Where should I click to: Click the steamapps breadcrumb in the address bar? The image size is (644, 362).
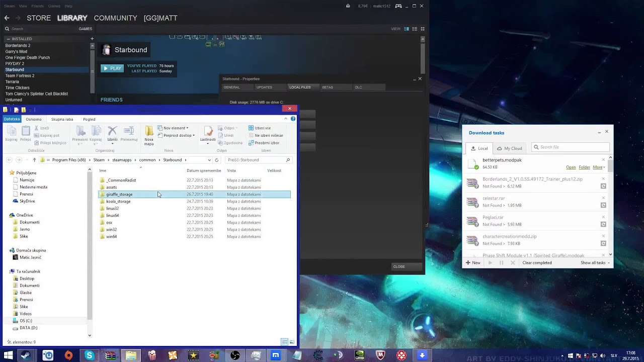[x=122, y=160]
